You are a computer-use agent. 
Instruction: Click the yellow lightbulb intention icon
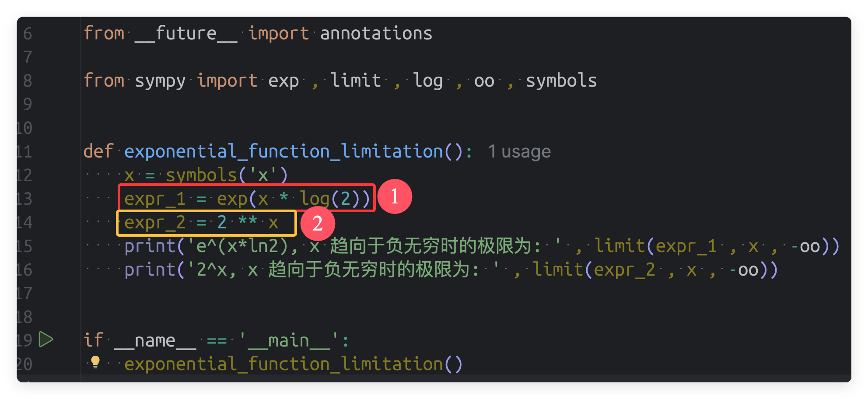(x=95, y=362)
